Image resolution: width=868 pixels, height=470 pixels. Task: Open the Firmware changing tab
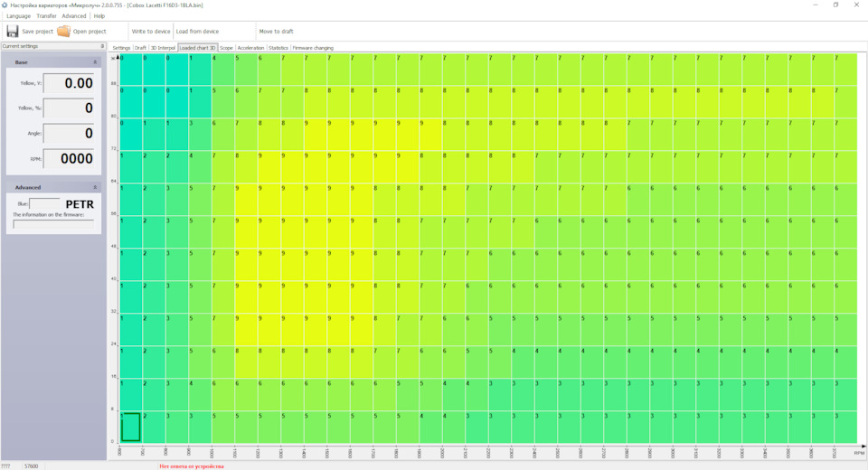coord(313,47)
